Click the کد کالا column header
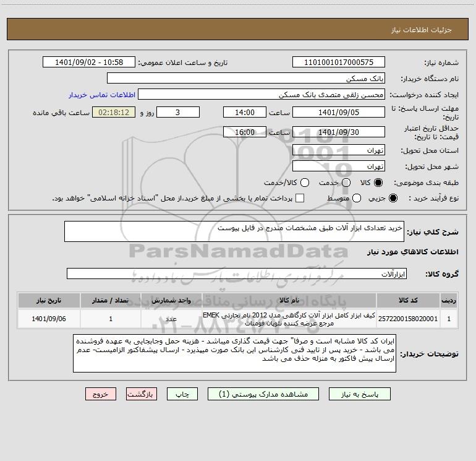Viewport: 476px width, 461px height. tap(408, 300)
